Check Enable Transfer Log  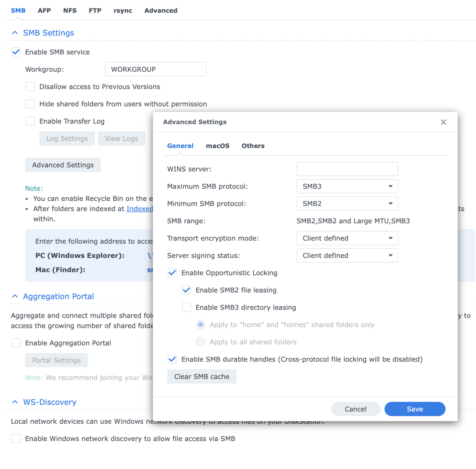pos(30,121)
